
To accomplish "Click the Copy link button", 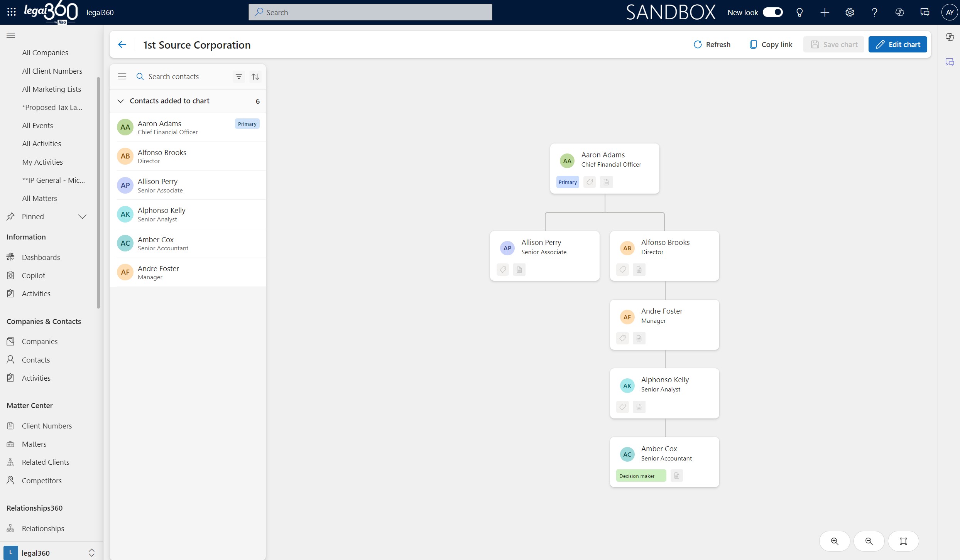I will (x=771, y=44).
